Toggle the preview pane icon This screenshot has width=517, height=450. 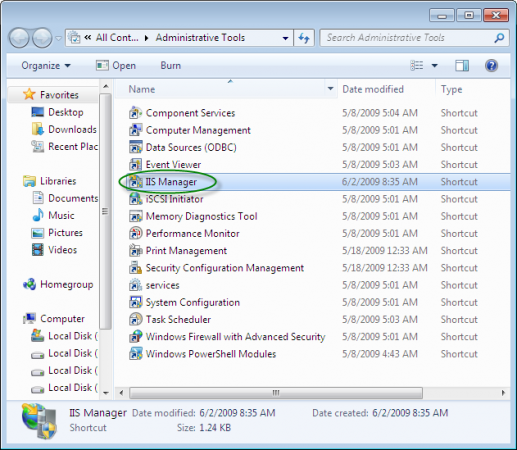click(462, 66)
